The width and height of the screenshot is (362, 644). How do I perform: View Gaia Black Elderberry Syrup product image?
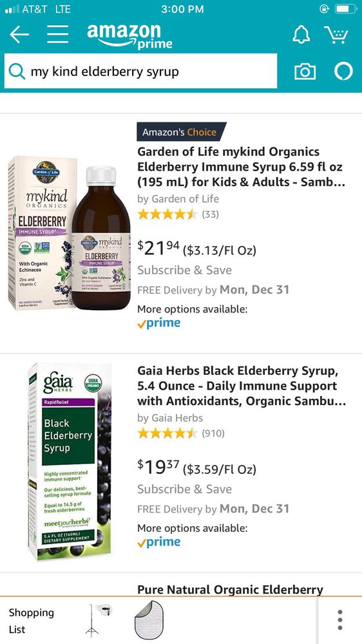pyautogui.click(x=70, y=461)
